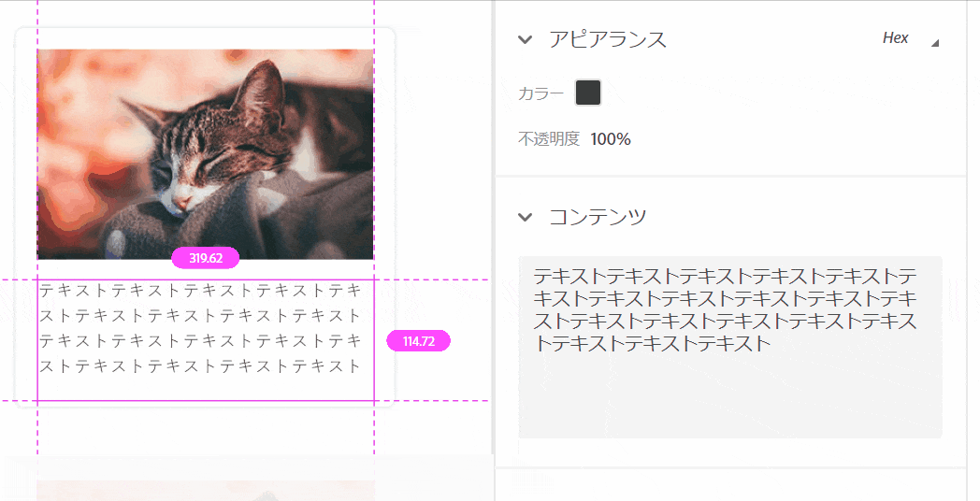
Task: Click the アピアランス section heading
Action: [608, 39]
